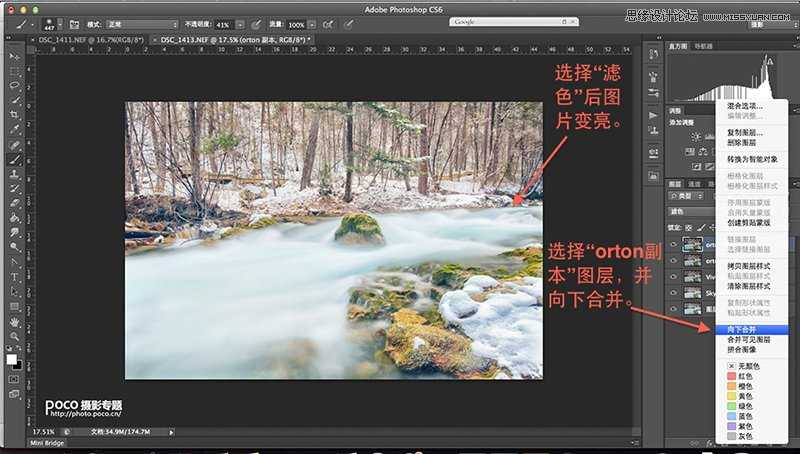Open tool preset picker arrow

[33, 24]
